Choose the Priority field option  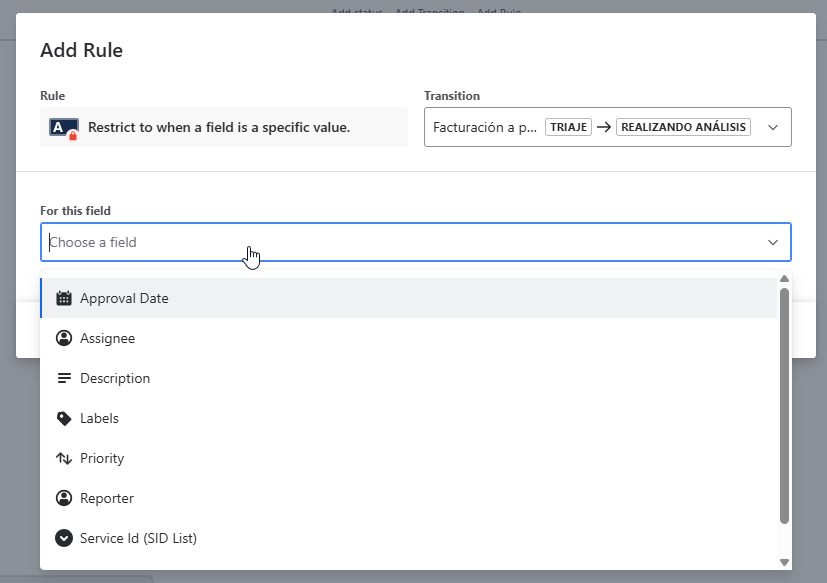pos(102,458)
